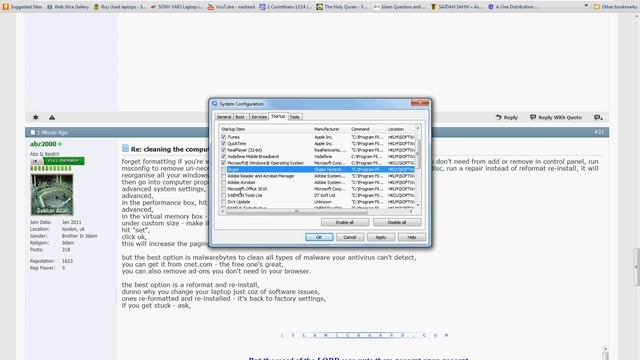Viewport: 640px width, 360px height.
Task: Click the green online status dot by abz2000
Action: click(x=60, y=144)
